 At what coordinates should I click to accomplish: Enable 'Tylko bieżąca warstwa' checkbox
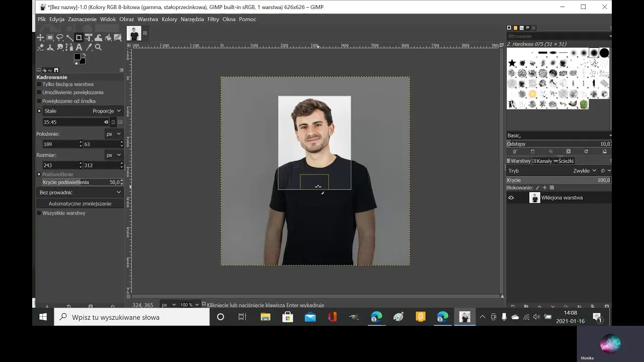tap(39, 84)
